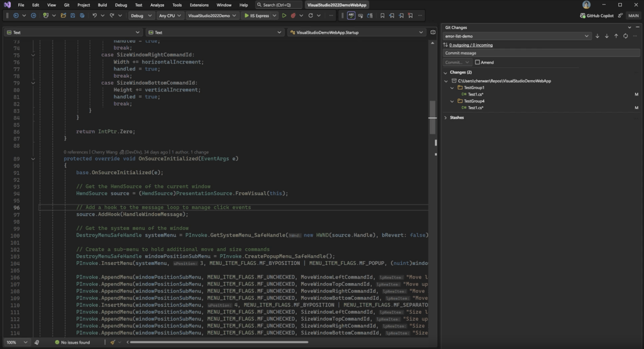644x349 pixels.
Task: Open the Any CPU platform dropdown
Action: point(170,15)
